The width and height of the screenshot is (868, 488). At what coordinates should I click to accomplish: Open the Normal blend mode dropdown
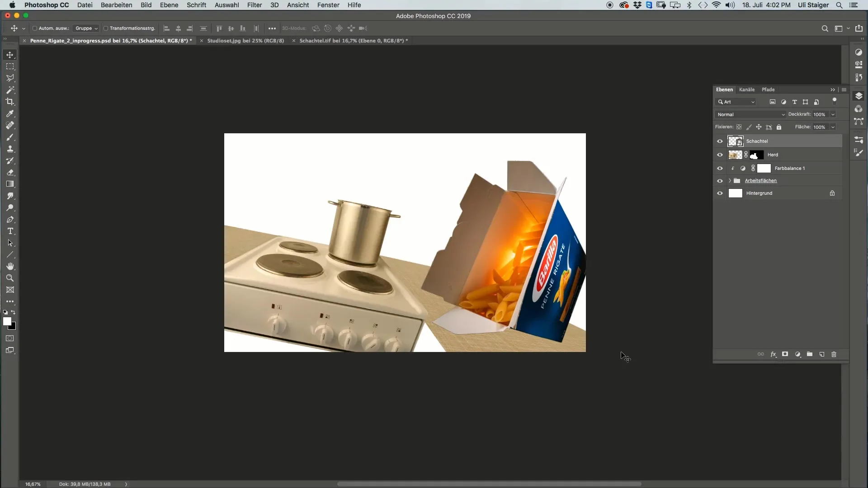pos(750,114)
